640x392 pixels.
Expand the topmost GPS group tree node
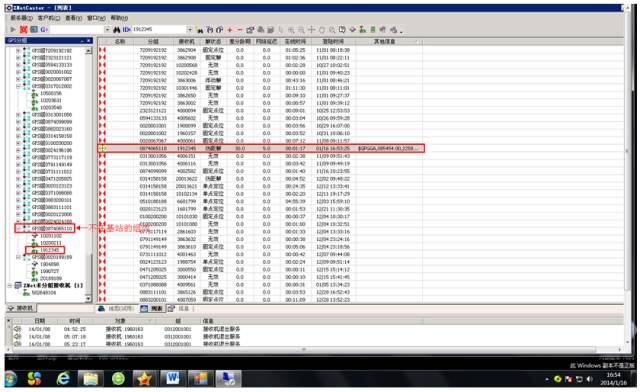coord(18,51)
